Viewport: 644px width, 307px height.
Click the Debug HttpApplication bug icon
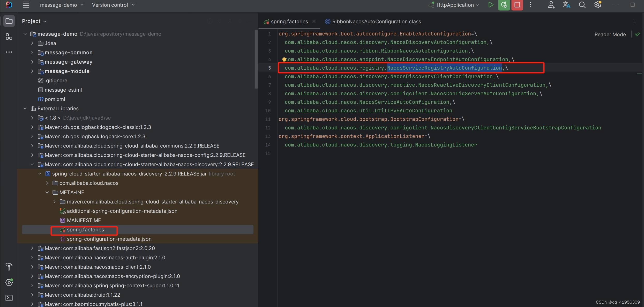click(504, 5)
